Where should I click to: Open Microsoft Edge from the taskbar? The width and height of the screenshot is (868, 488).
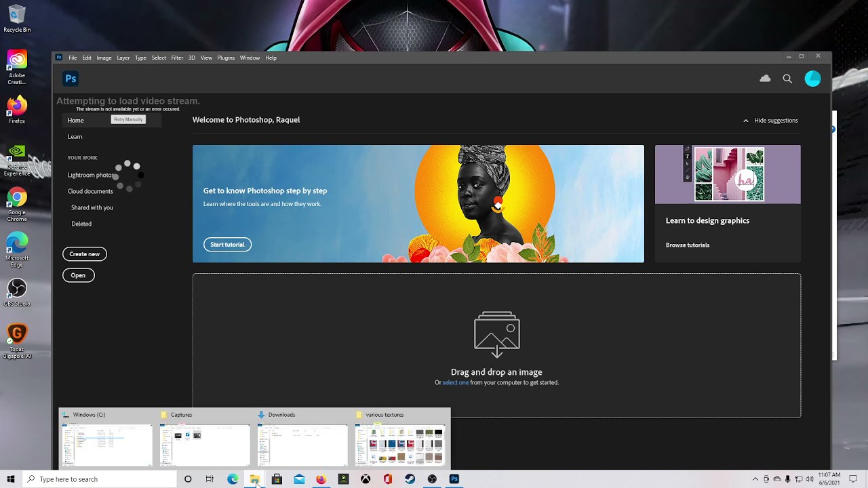(233, 479)
